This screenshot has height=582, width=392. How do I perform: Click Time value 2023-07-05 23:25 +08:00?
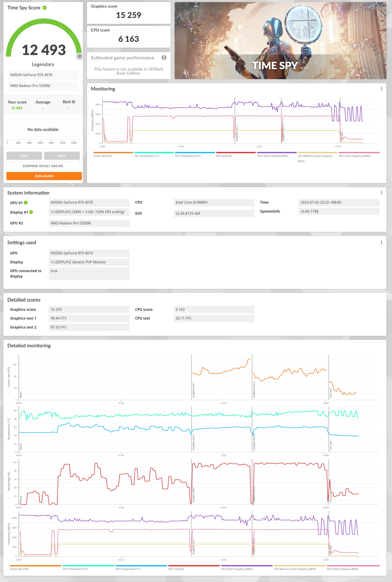339,202
